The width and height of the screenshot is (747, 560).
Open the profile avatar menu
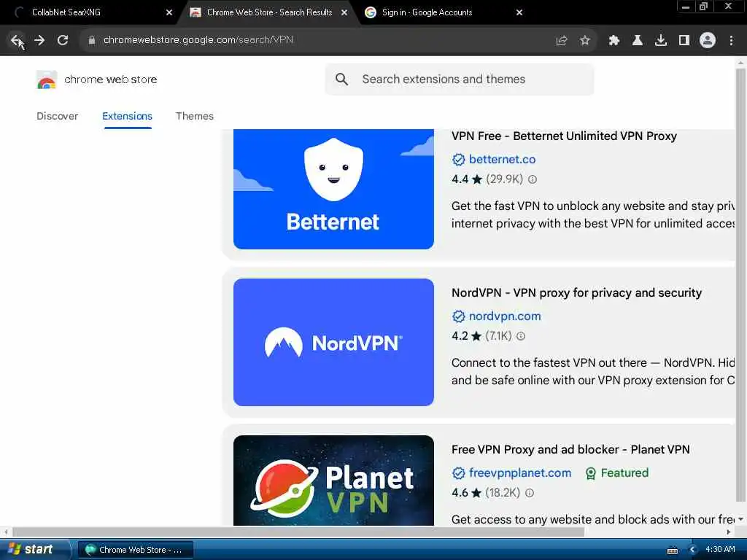click(708, 41)
